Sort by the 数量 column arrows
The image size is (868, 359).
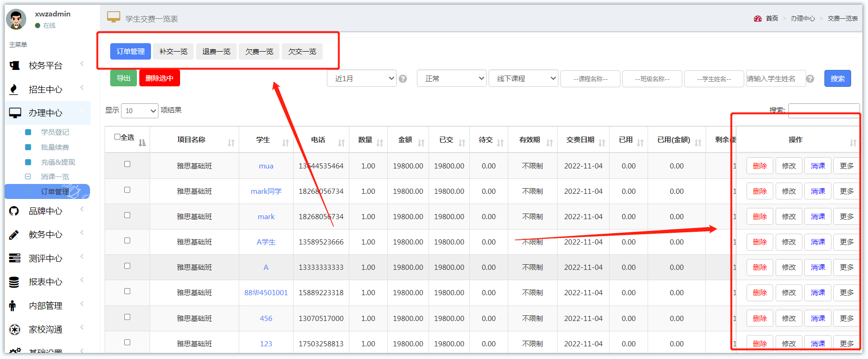[x=380, y=143]
